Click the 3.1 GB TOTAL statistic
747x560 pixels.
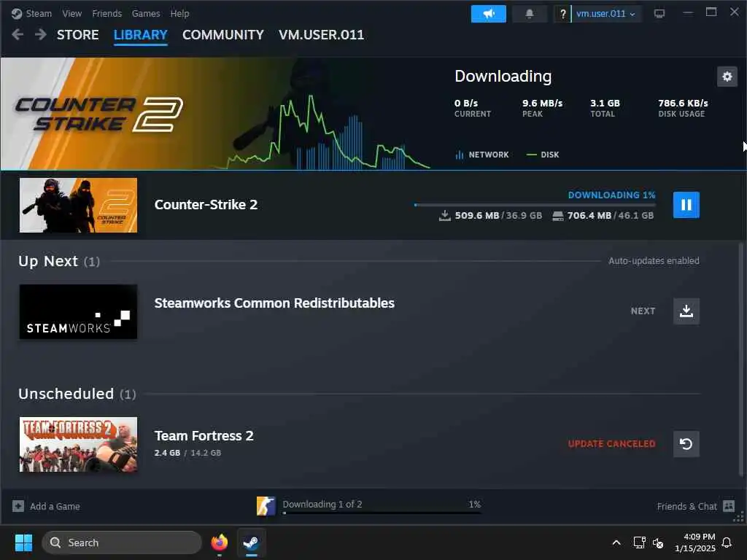(605, 108)
